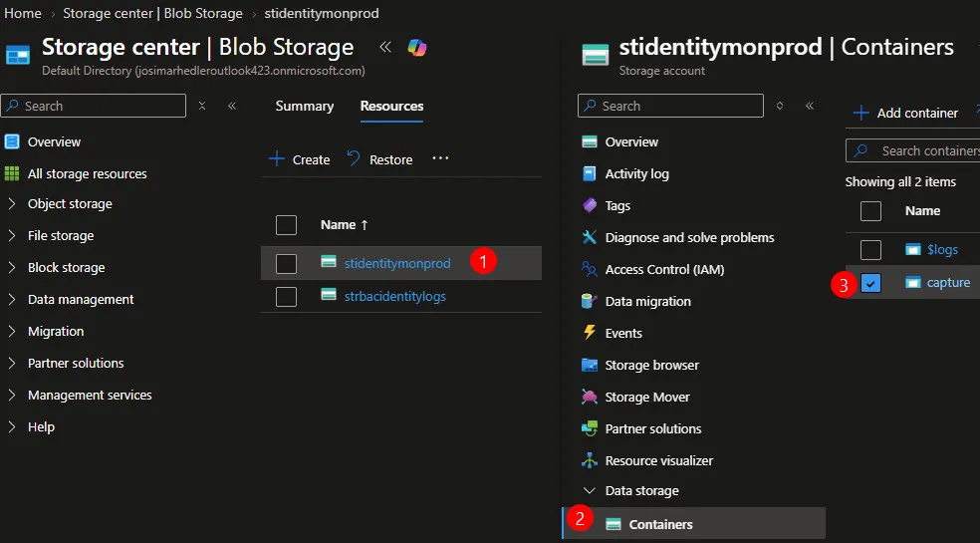Collapse Storage center sidebar menu chevrons
Image resolution: width=980 pixels, height=543 pixels.
232,106
